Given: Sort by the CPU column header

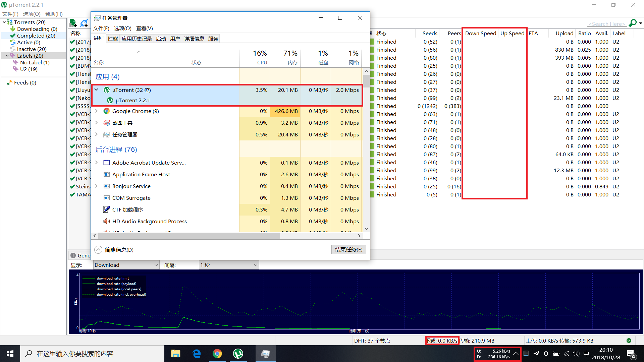Looking at the screenshot, I should 255,58.
